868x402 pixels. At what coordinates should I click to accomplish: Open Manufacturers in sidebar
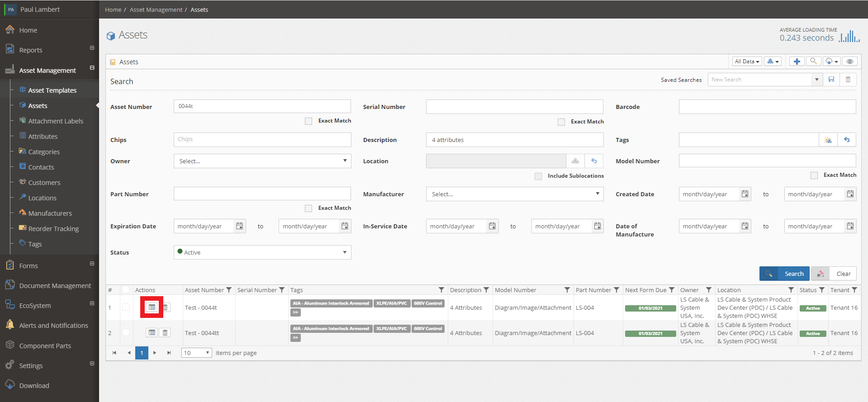tap(50, 213)
